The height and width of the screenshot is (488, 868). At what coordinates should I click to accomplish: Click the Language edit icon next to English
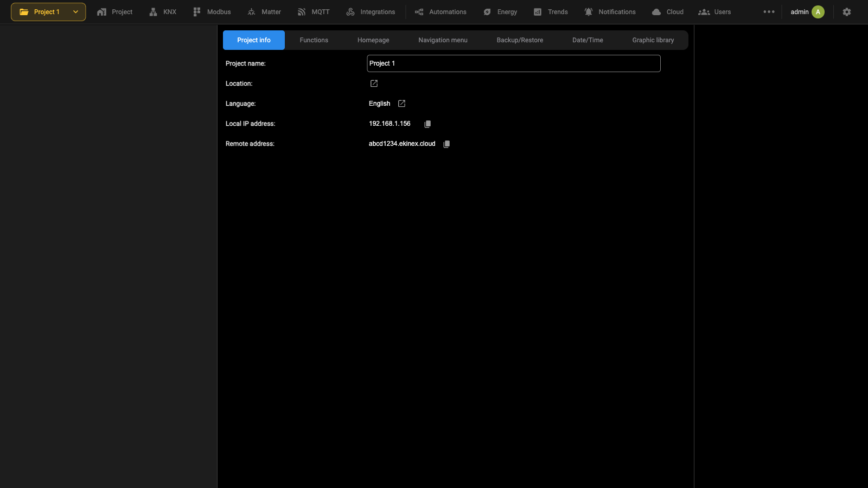pos(401,104)
